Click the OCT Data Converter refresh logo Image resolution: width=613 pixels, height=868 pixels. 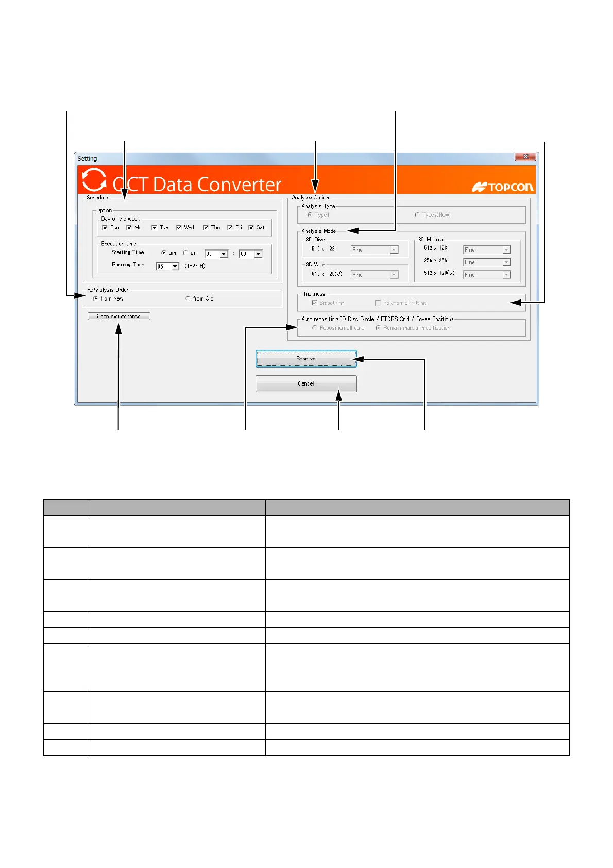[x=94, y=180]
